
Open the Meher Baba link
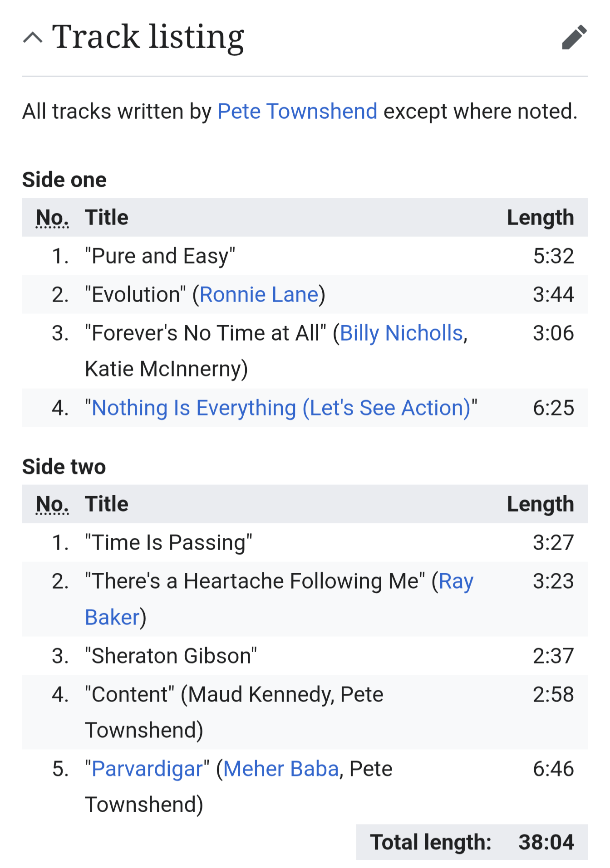point(281,769)
